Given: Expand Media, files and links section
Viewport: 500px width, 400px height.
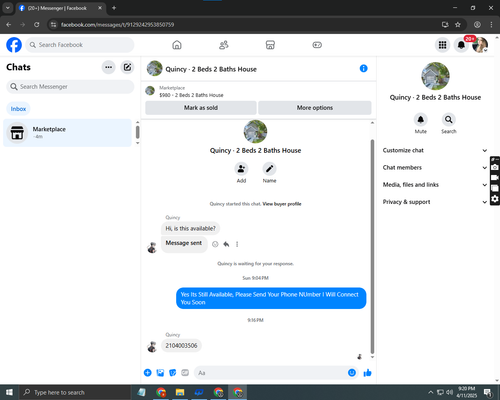Looking at the screenshot, I should tap(435, 185).
